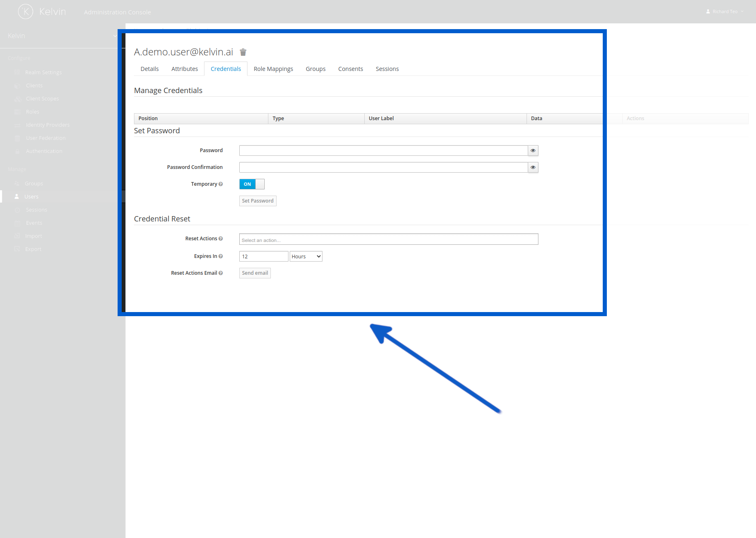The width and height of the screenshot is (756, 538).
Task: Open the Roles section
Action: 32,112
